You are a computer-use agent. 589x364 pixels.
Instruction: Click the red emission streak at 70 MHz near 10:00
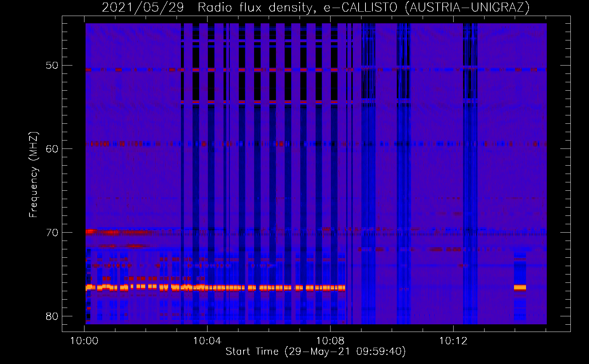click(118, 232)
